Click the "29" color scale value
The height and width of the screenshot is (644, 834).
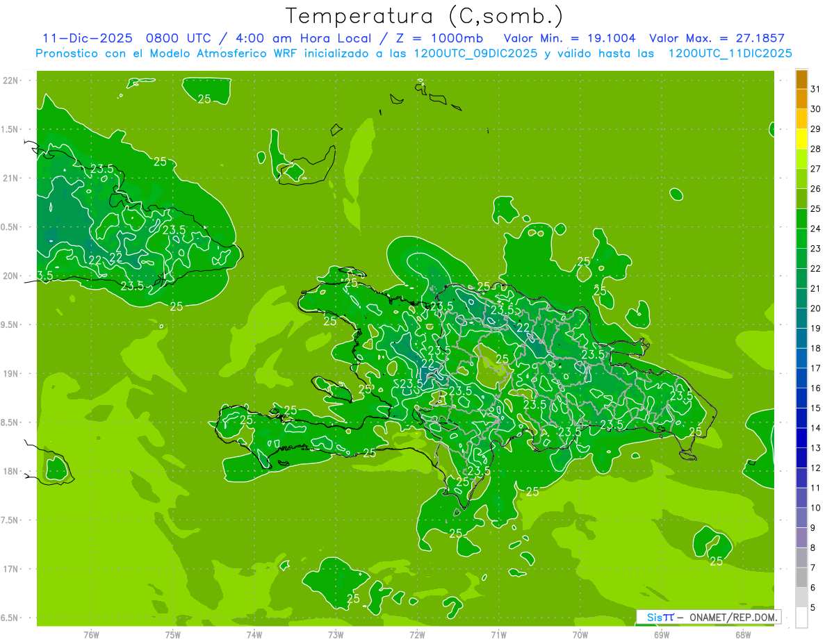(x=815, y=129)
